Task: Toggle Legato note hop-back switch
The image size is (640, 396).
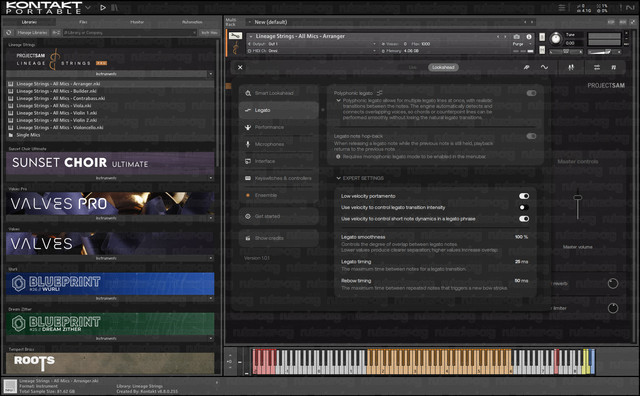Action: [x=531, y=136]
